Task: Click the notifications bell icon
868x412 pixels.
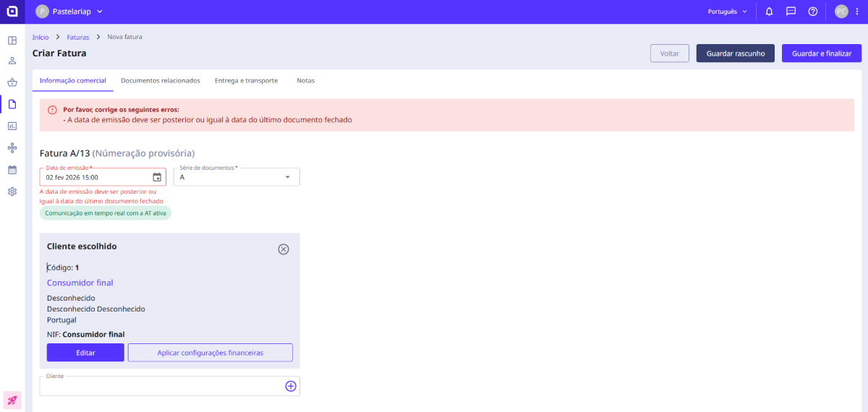Action: pos(769,12)
